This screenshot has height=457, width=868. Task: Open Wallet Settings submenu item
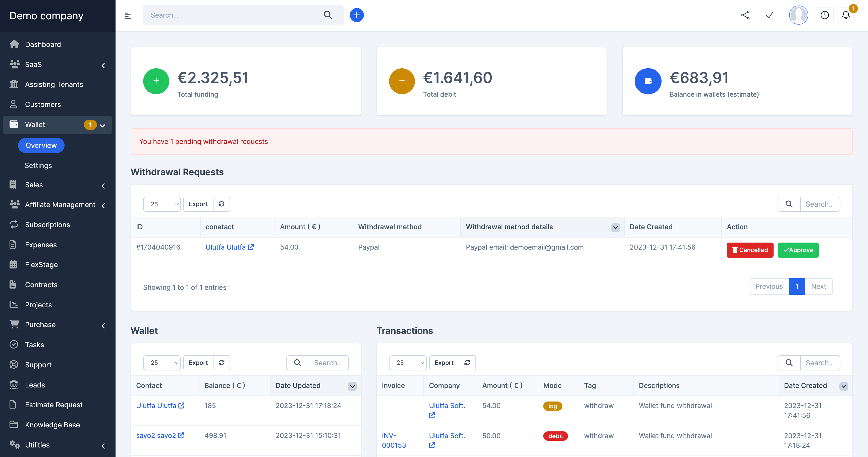(x=38, y=165)
